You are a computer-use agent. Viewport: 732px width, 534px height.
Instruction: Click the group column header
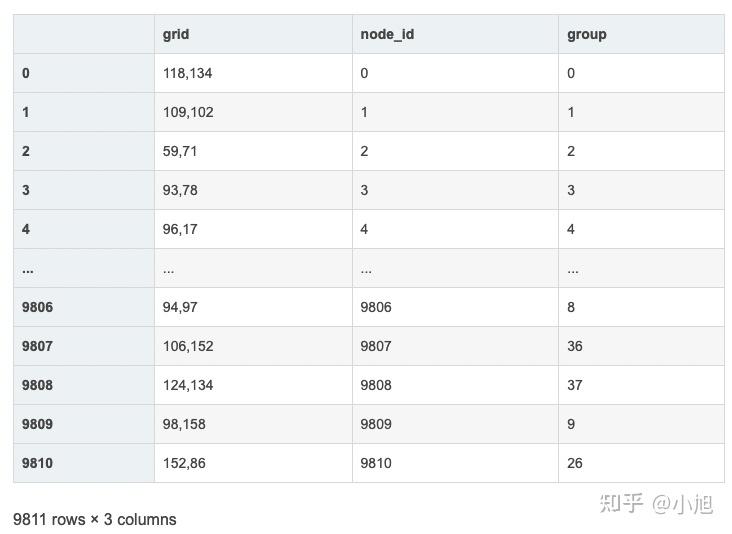[587, 34]
